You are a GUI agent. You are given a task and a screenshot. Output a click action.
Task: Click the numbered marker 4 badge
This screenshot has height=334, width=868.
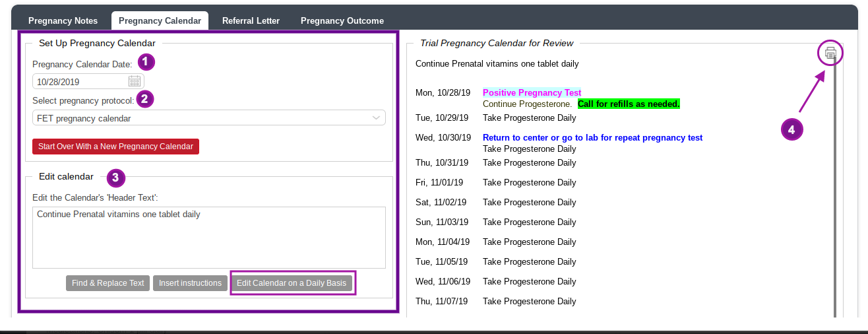pos(791,129)
